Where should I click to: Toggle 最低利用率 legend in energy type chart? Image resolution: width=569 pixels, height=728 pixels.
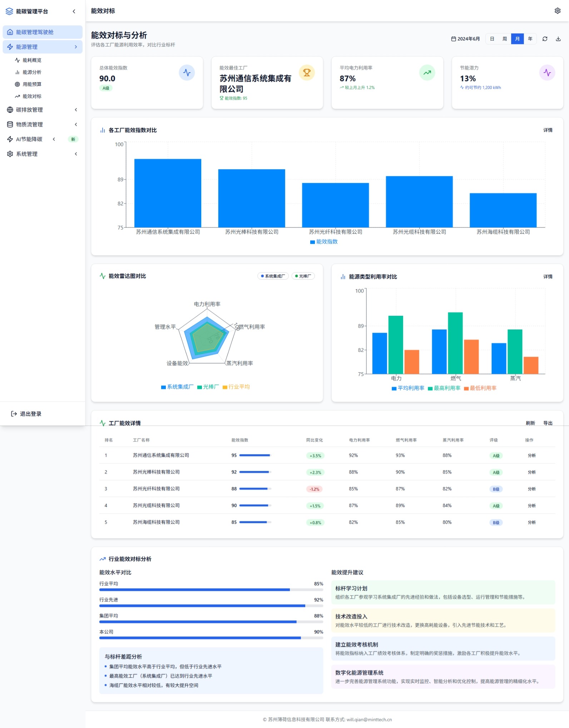pos(480,388)
